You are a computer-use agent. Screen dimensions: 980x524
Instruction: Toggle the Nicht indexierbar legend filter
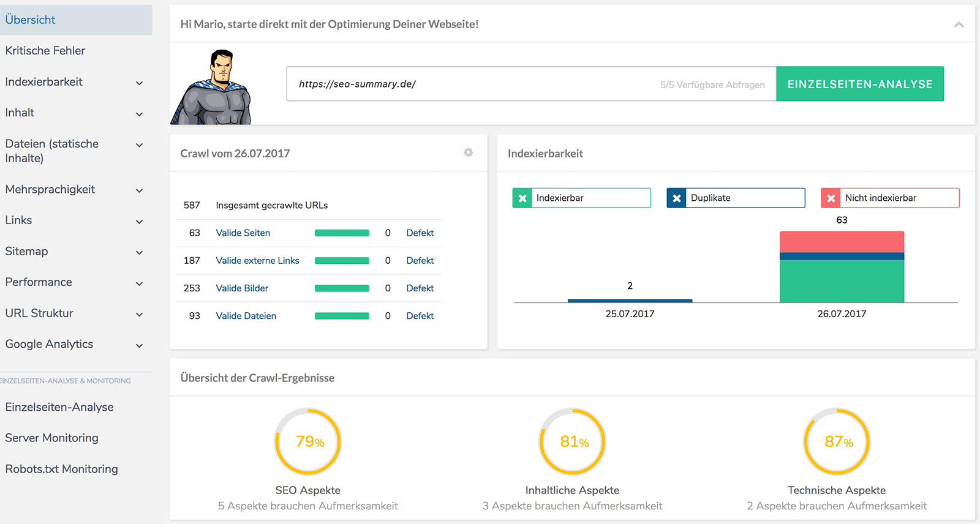click(x=890, y=198)
